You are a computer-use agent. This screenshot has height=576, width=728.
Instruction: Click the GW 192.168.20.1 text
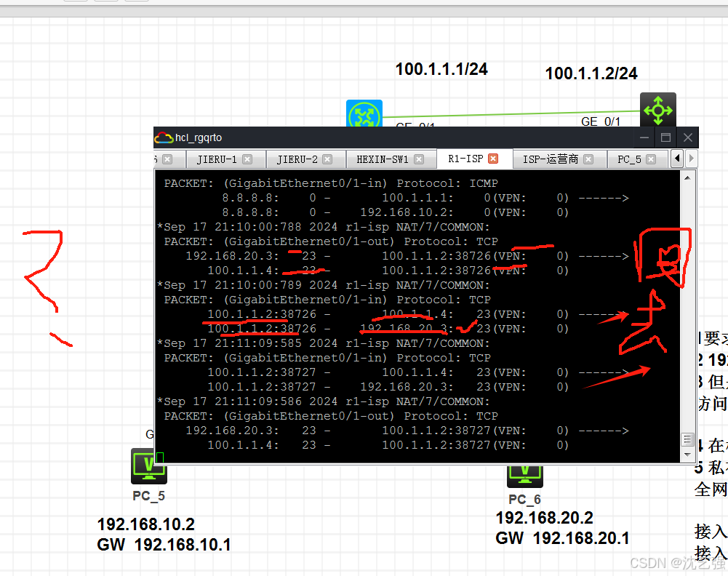point(563,538)
